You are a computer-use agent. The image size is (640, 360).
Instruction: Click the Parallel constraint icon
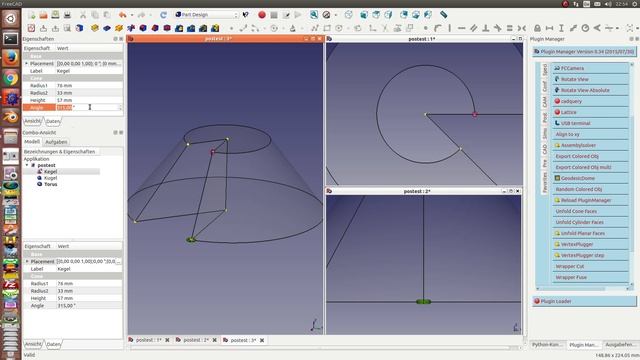click(473, 28)
